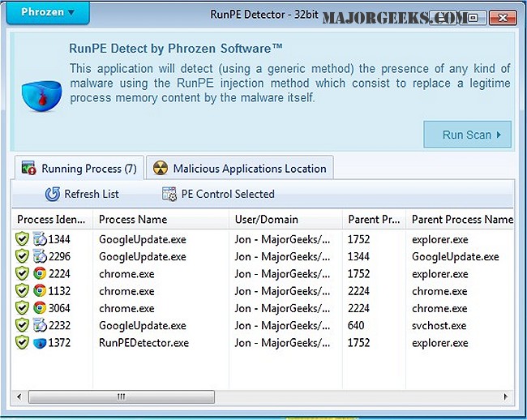Screen dimensions: 527x420
Task: Open the Malicious Applications Location tab
Action: tap(240, 168)
